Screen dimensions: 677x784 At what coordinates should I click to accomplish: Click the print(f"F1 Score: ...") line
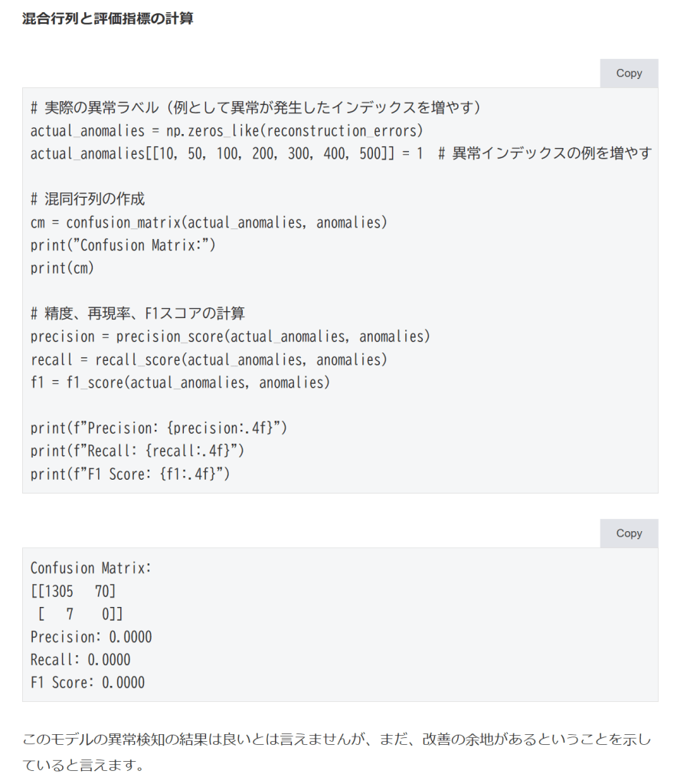point(130,474)
